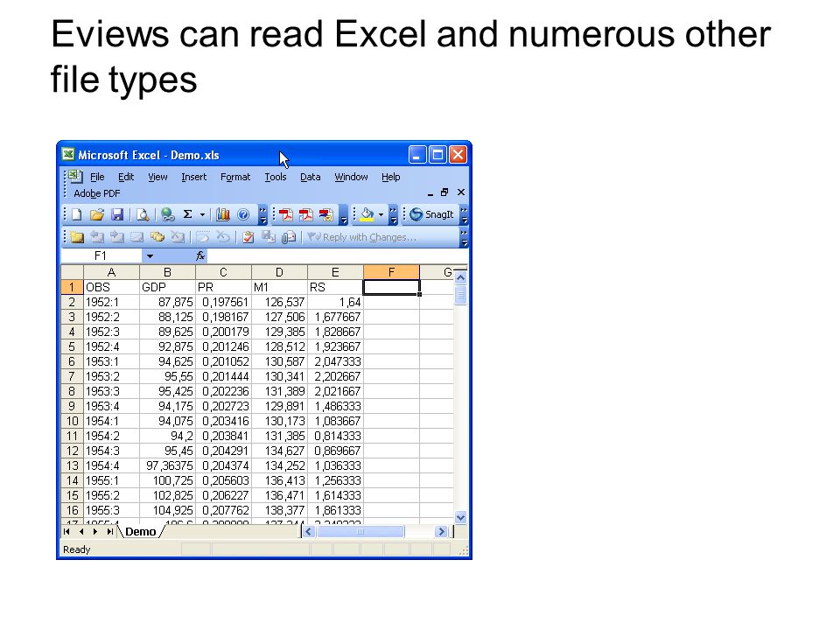Open the Name Box dropdown arrow
Screen dimensions: 840x630
pos(150,256)
